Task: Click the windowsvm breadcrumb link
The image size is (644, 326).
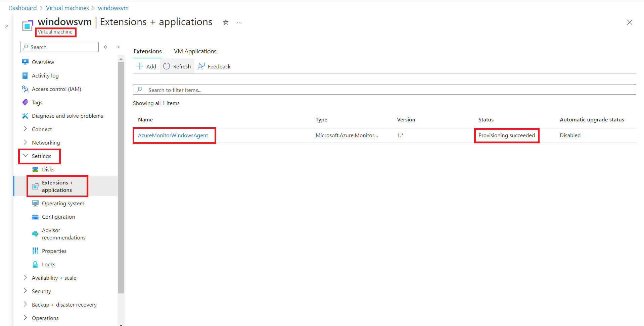Action: coord(113,8)
